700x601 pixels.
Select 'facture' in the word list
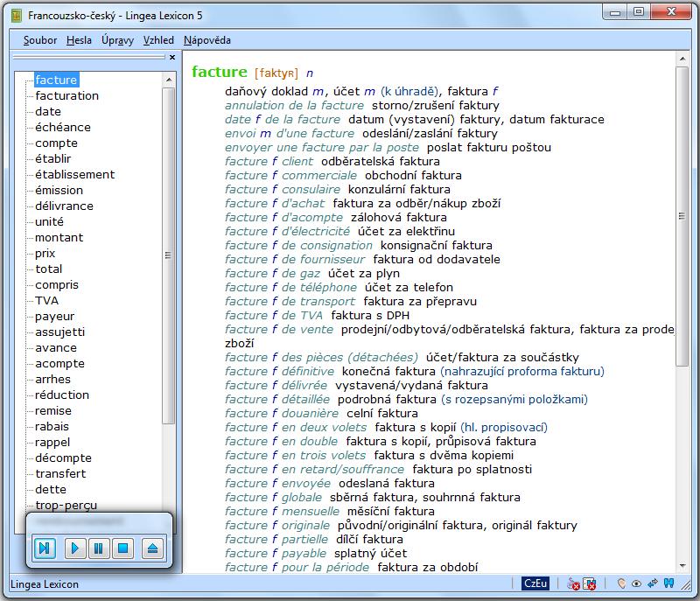coord(56,80)
